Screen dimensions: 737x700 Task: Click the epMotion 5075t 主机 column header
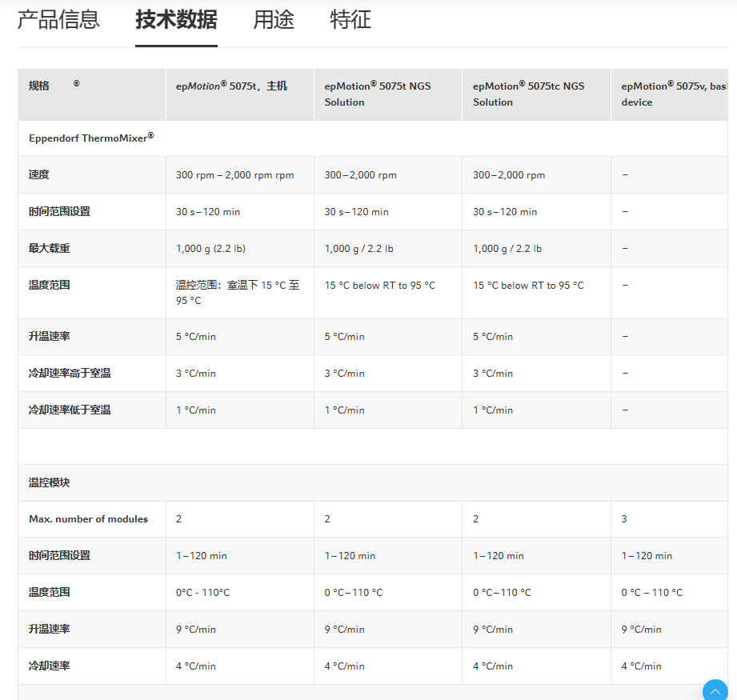[231, 86]
